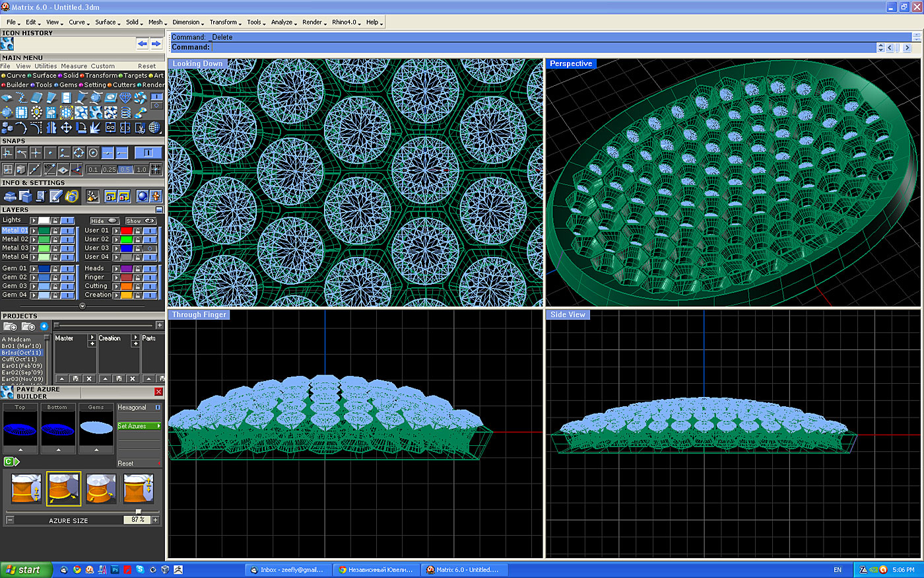The image size is (924, 578).
Task: Open the Surface dropdown in the menu bar
Action: [x=107, y=22]
